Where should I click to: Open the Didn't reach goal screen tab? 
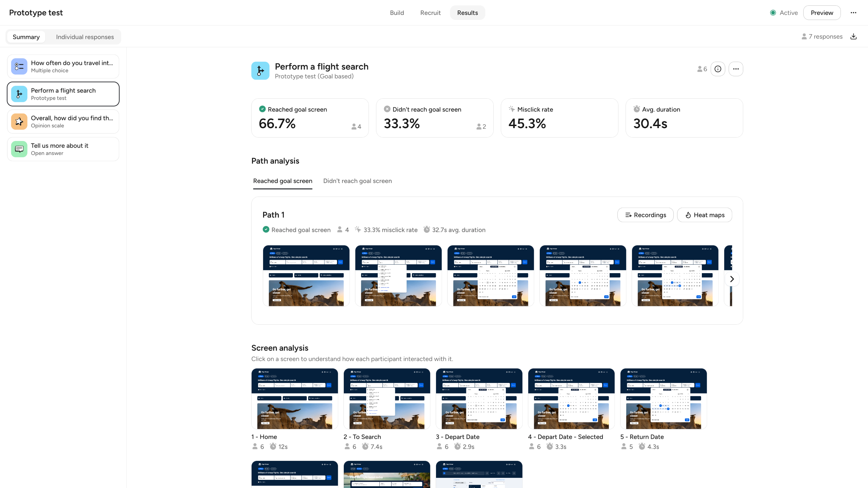(357, 181)
